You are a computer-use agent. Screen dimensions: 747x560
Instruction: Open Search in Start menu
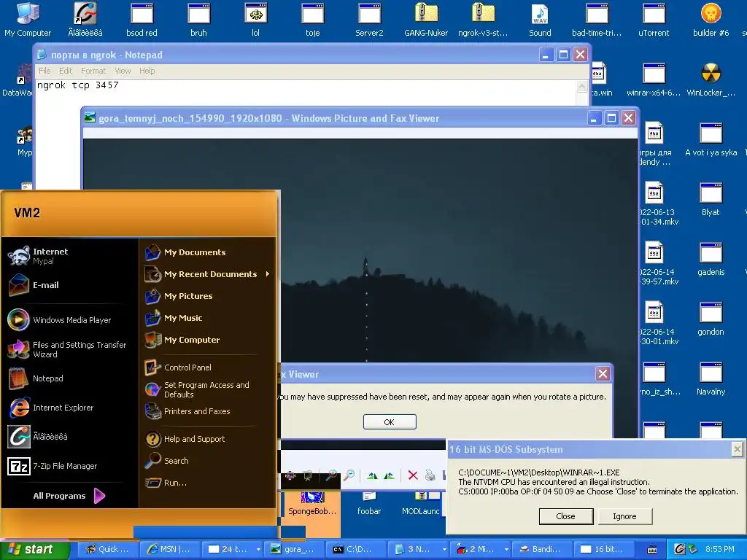pyautogui.click(x=208, y=461)
